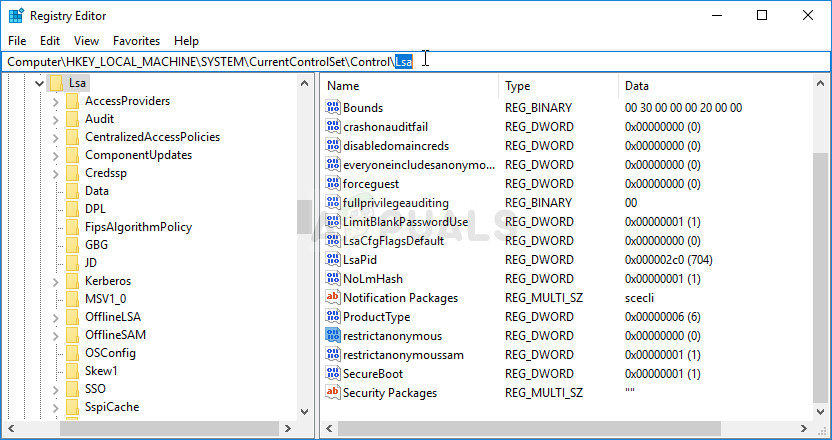This screenshot has height=440, width=832.
Task: Click the Notification Packages string value icon
Action: tap(333, 298)
